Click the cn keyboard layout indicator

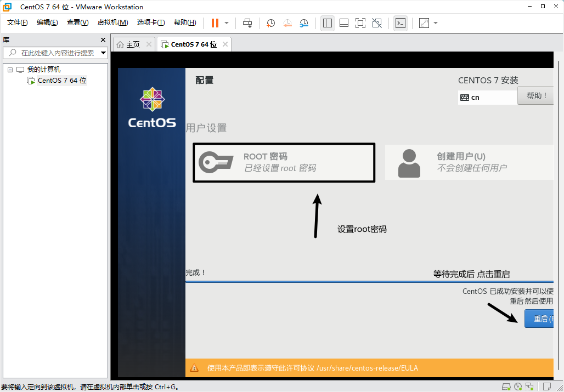coord(487,98)
